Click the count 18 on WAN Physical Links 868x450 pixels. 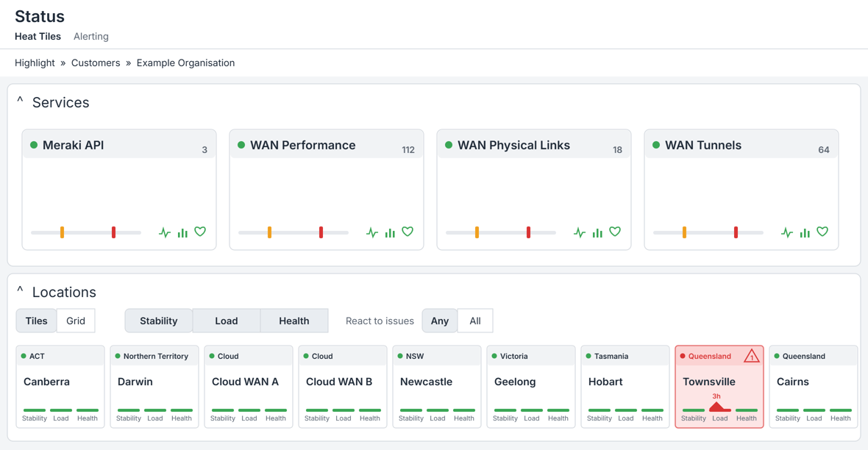[617, 150]
